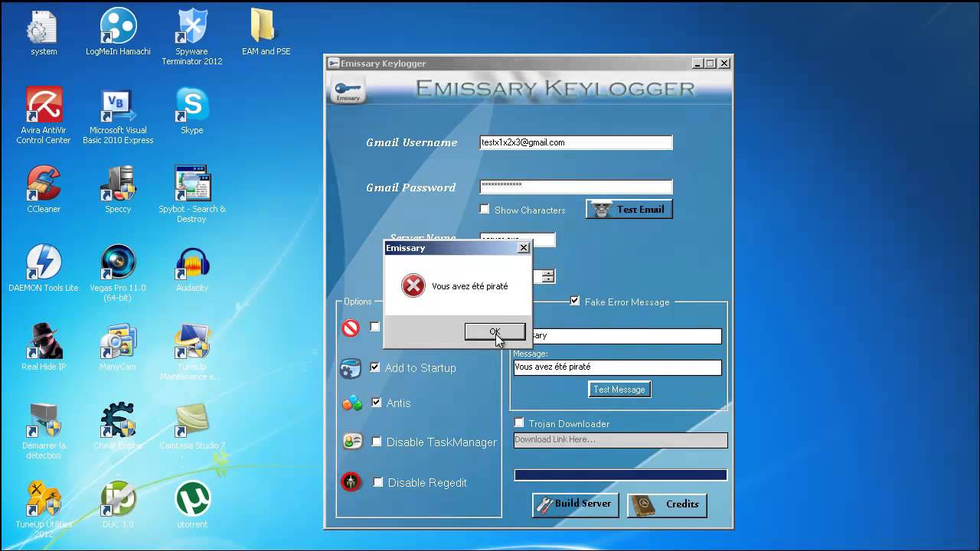
Task: Close the Emissary error dialog
Action: coord(524,248)
